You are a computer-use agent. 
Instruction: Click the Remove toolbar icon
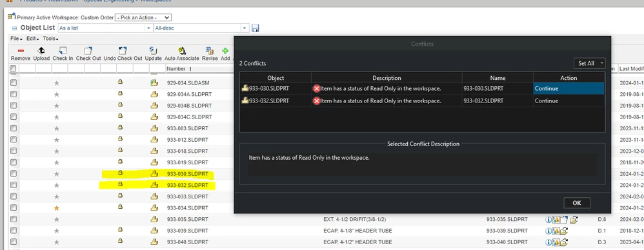tap(21, 51)
